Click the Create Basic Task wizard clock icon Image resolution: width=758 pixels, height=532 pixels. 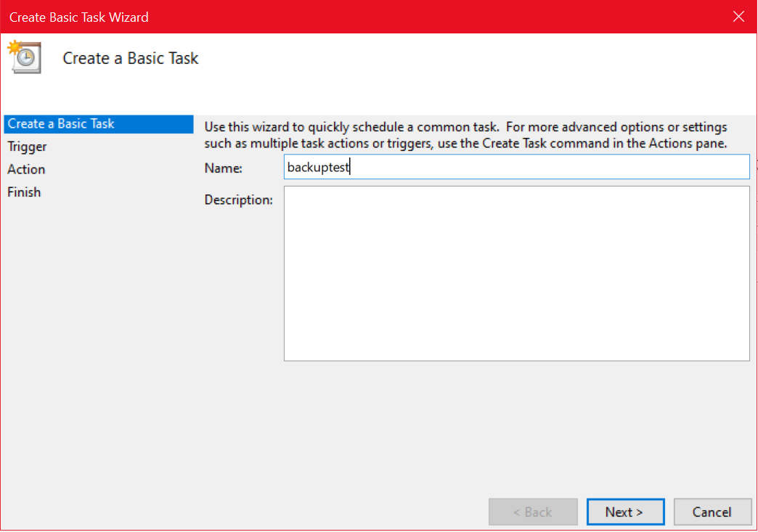[24, 57]
